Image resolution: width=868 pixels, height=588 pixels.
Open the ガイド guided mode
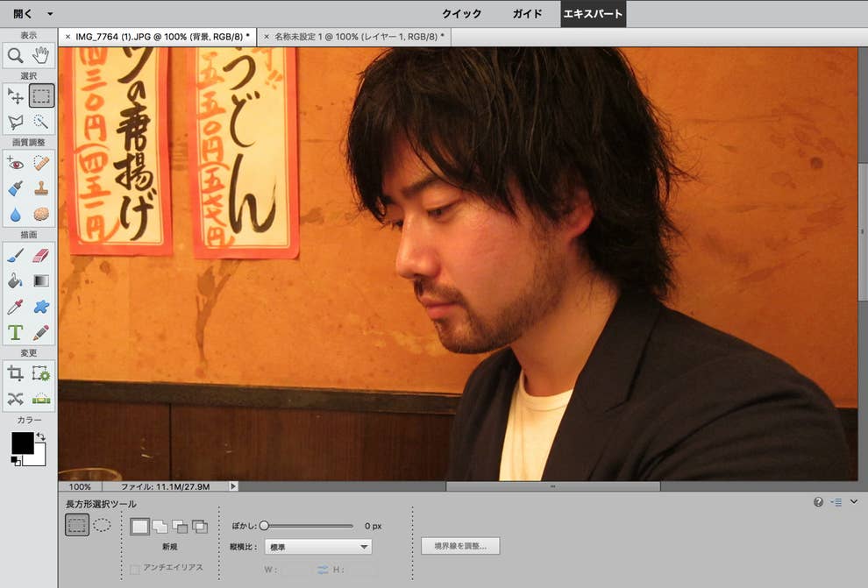click(x=527, y=14)
